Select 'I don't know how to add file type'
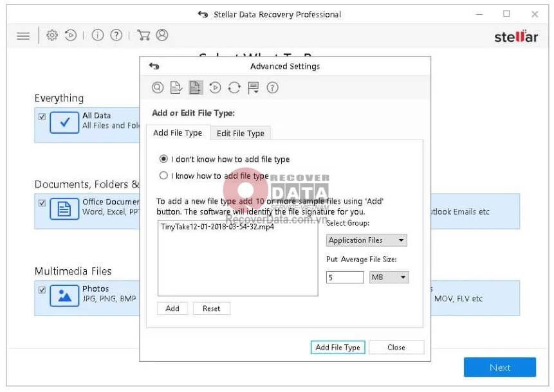The image size is (554, 392). (x=163, y=159)
